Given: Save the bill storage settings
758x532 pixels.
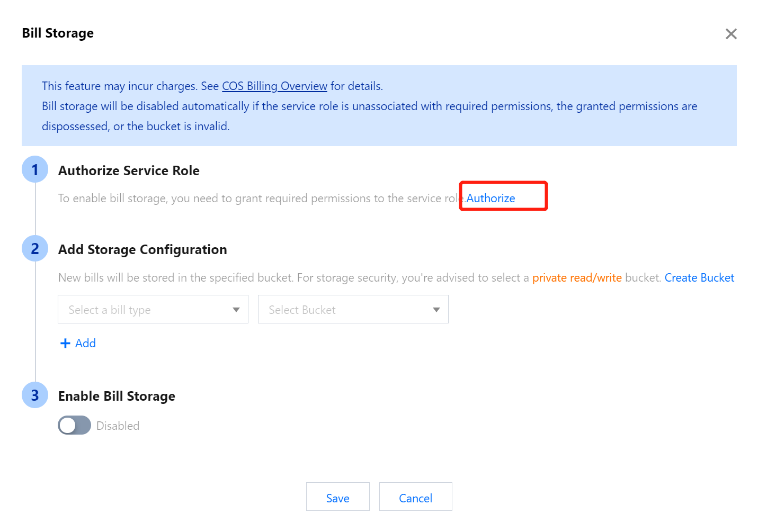Looking at the screenshot, I should (337, 498).
